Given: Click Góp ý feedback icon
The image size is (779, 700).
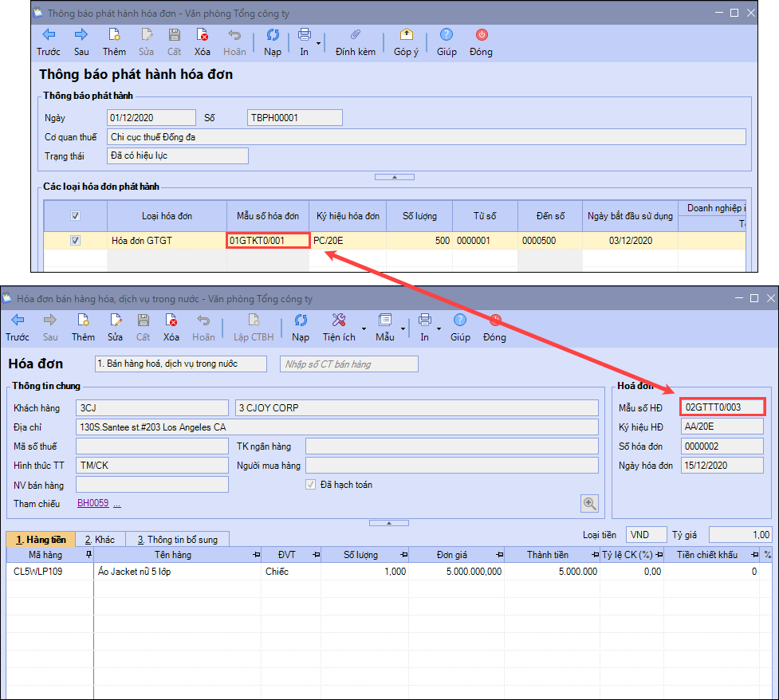Looking at the screenshot, I should click(406, 35).
